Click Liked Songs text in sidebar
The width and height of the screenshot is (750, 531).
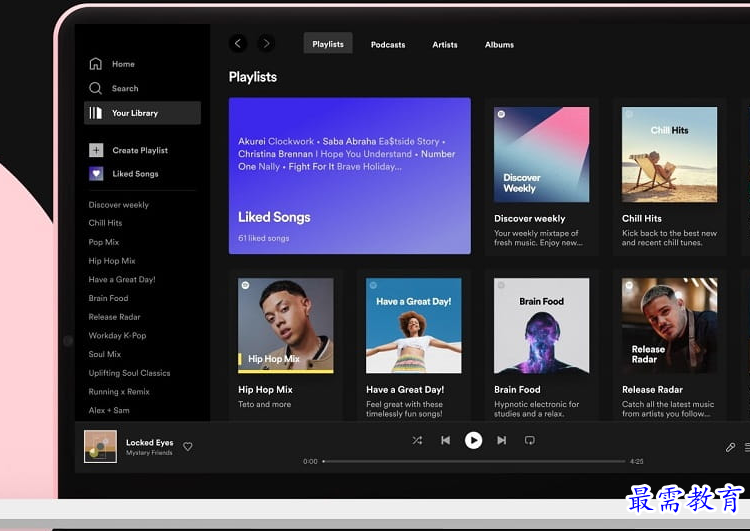[x=135, y=174]
